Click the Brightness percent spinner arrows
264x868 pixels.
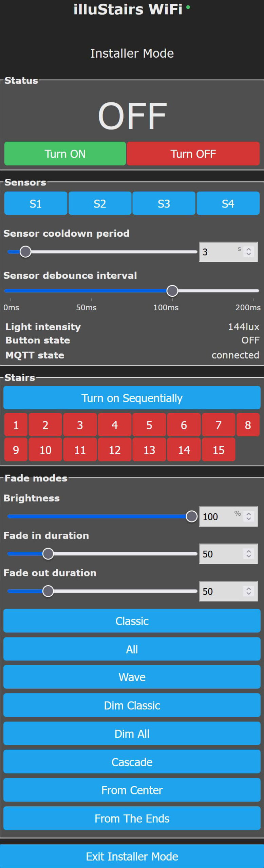pos(249,516)
